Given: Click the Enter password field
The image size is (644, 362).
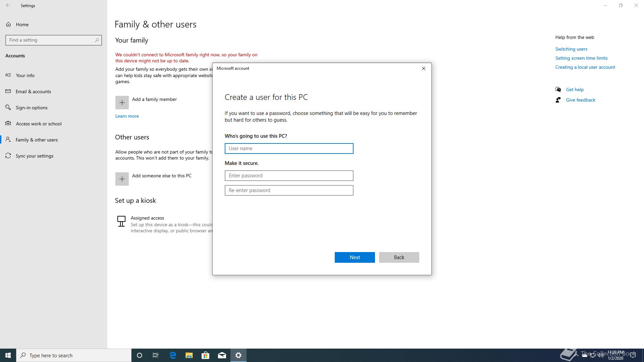Looking at the screenshot, I should pyautogui.click(x=289, y=176).
